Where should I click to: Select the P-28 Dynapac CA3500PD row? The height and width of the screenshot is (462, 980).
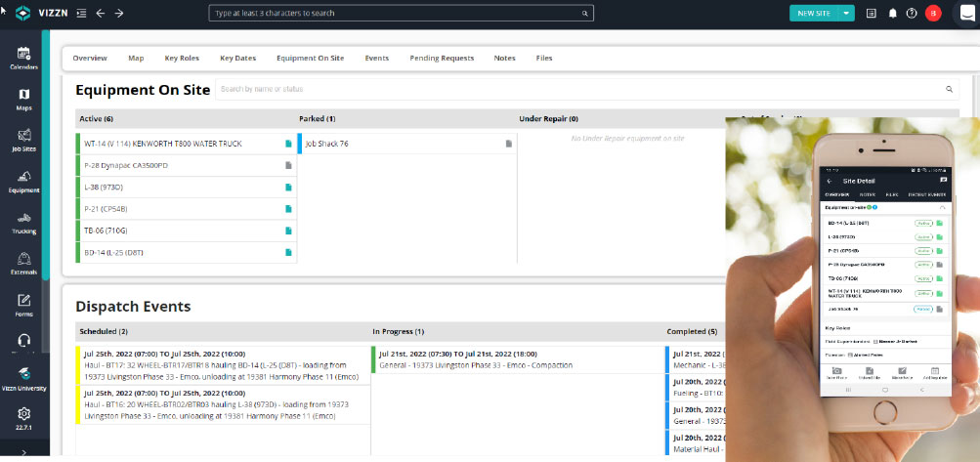point(187,166)
